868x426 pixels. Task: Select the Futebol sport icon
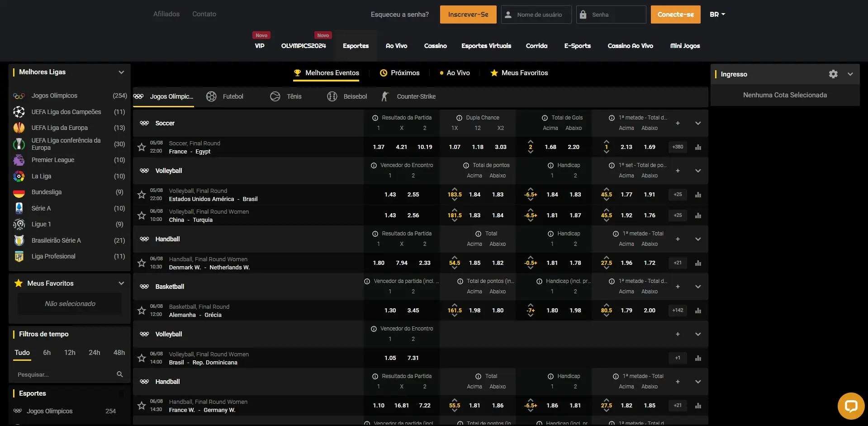pyautogui.click(x=211, y=96)
